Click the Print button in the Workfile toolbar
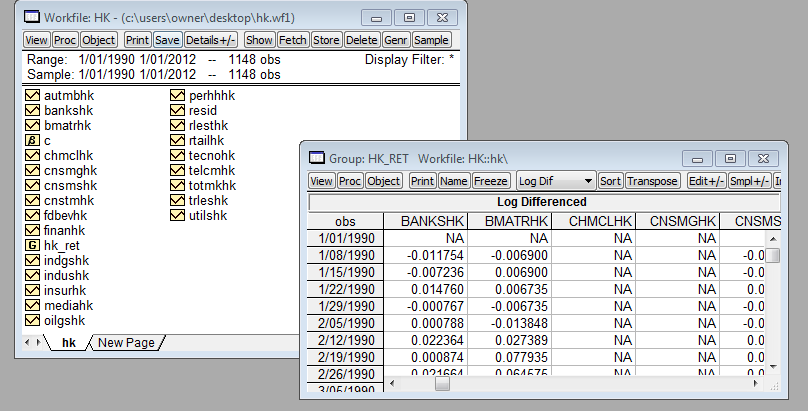Image resolution: width=808 pixels, height=411 pixels. point(138,40)
